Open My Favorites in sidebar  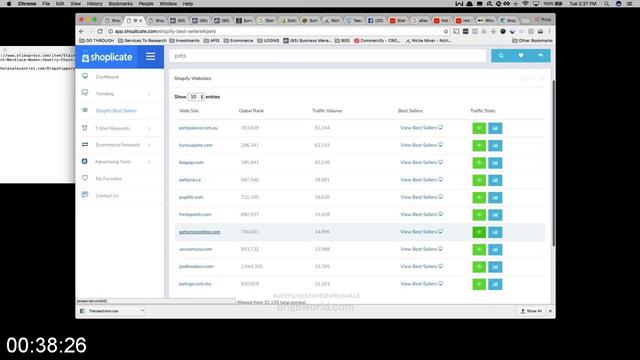coord(109,179)
